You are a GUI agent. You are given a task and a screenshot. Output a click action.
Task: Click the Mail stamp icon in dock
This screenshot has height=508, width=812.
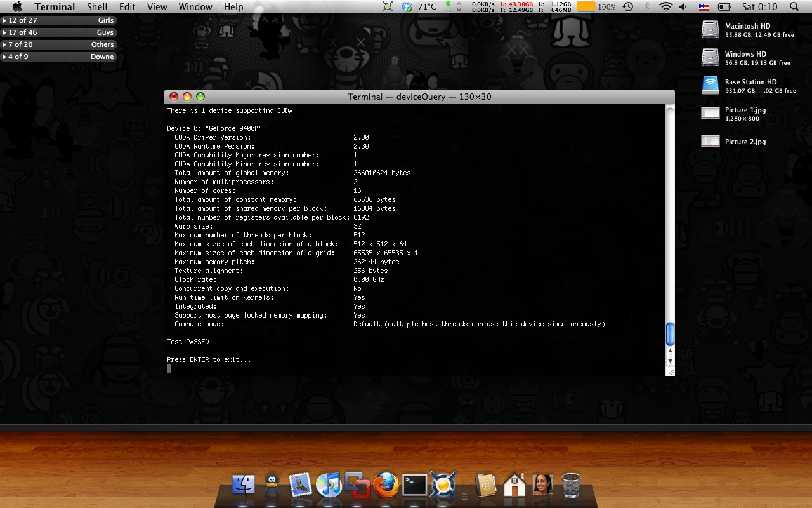[300, 486]
